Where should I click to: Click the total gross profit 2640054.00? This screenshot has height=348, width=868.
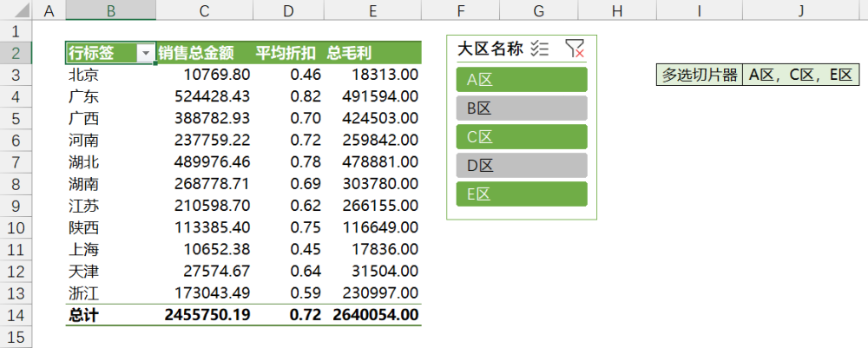pos(372,315)
